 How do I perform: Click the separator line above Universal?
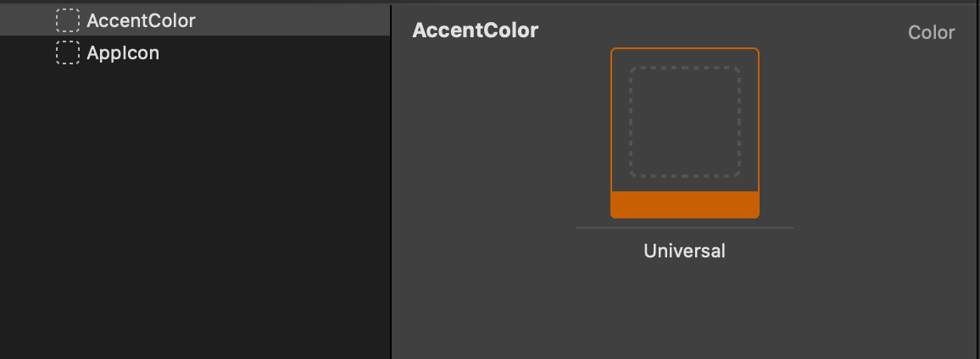tap(684, 228)
